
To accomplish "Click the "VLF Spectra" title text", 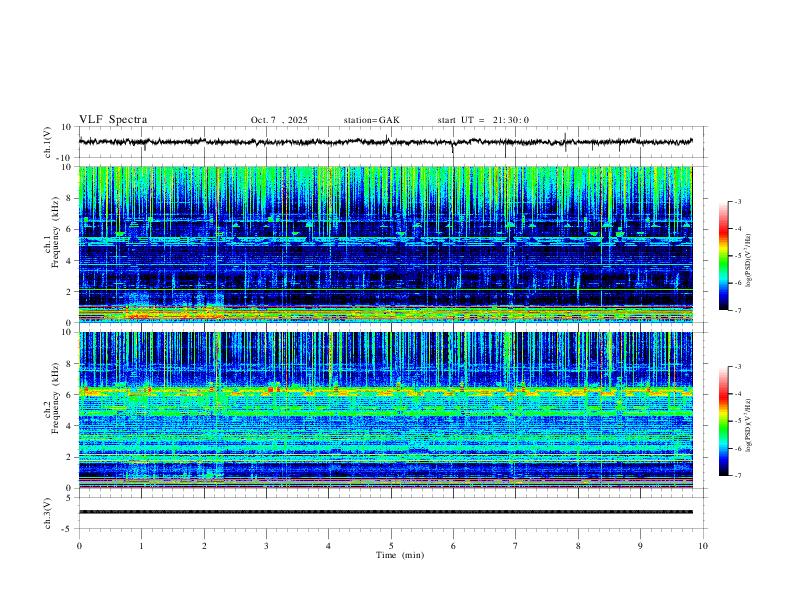I will click(113, 120).
